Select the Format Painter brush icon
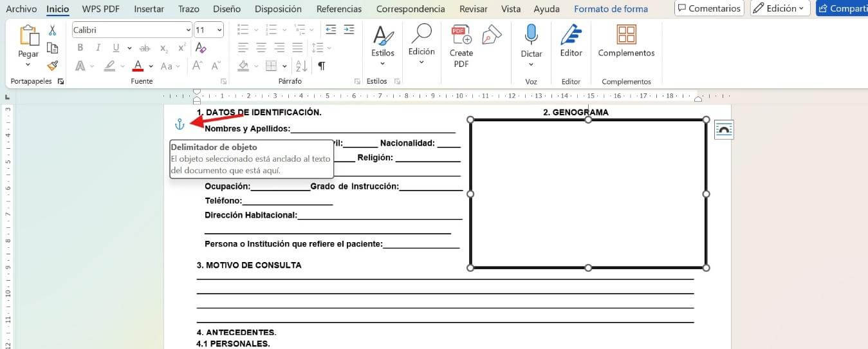 [x=53, y=66]
